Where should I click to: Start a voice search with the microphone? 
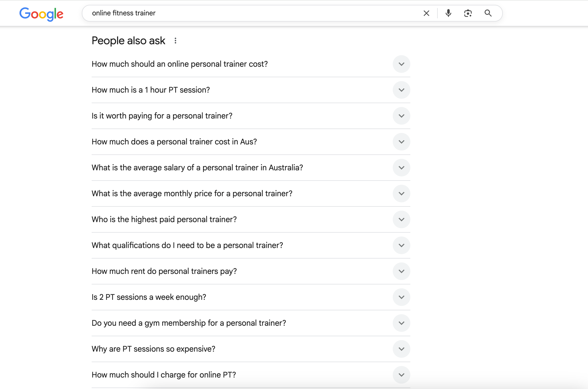pyautogui.click(x=448, y=13)
